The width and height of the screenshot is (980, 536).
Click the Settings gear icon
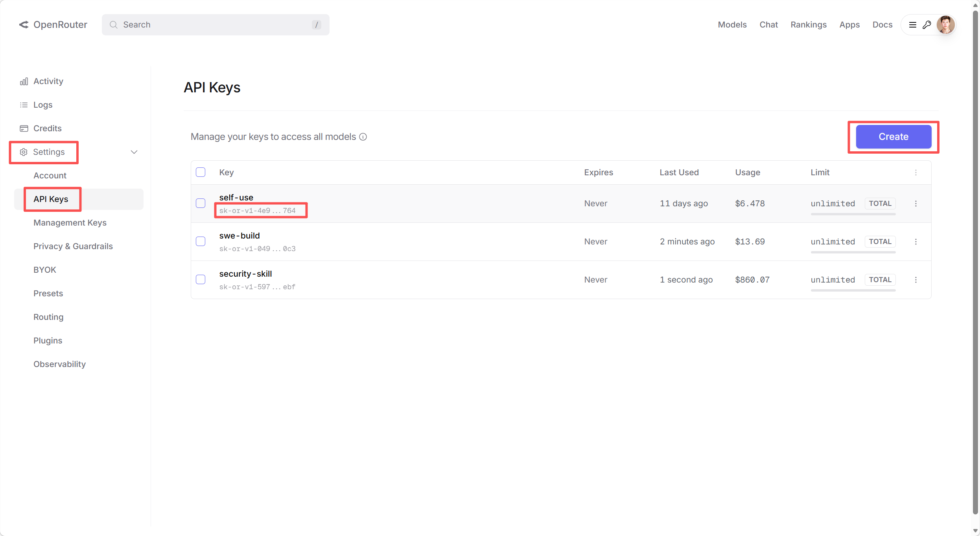[24, 152]
